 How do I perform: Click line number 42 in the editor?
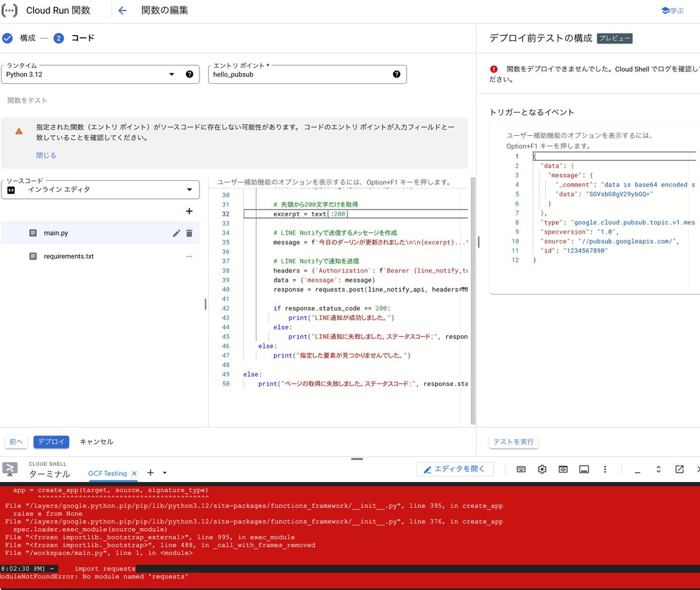click(x=226, y=309)
